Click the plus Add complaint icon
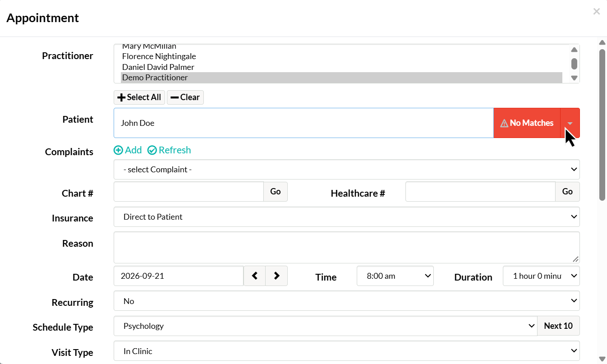The image size is (607, 364). point(118,150)
